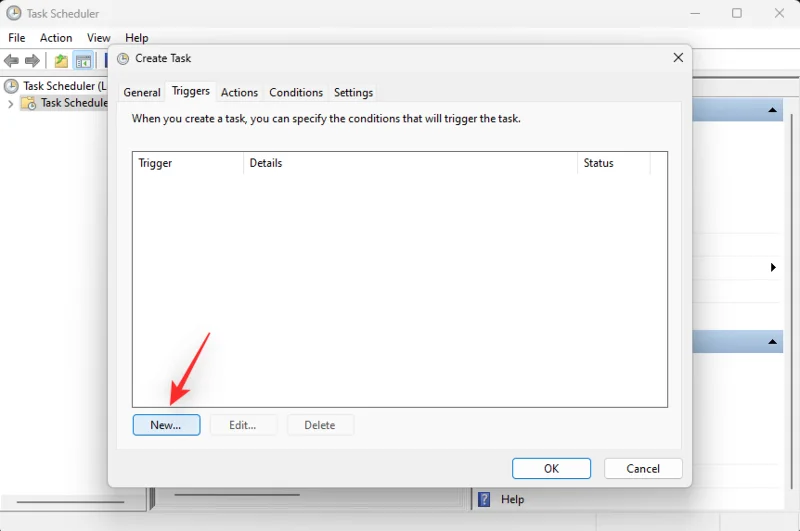Click the Task Scheduler Library folder icon
This screenshot has height=531, width=800.
(29, 103)
